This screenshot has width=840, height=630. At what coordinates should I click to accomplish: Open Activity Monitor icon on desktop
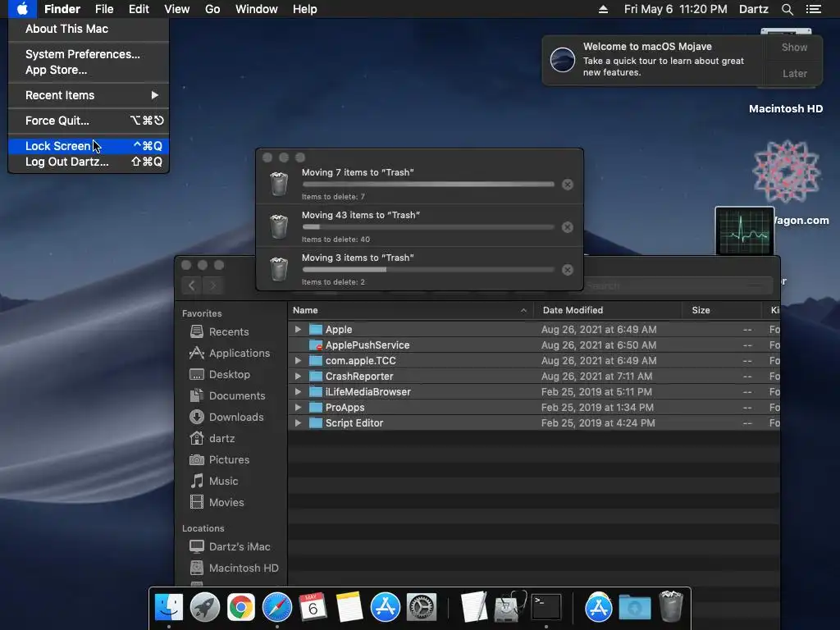(745, 231)
